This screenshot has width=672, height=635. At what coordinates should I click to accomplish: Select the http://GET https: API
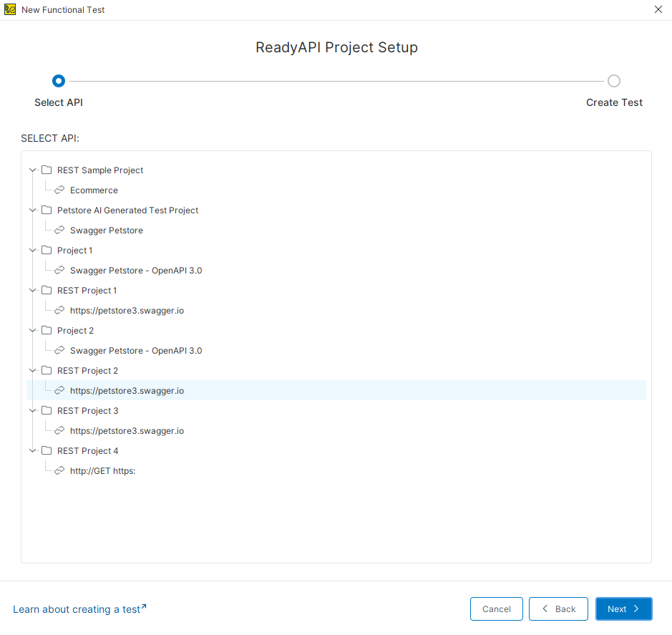tap(102, 471)
